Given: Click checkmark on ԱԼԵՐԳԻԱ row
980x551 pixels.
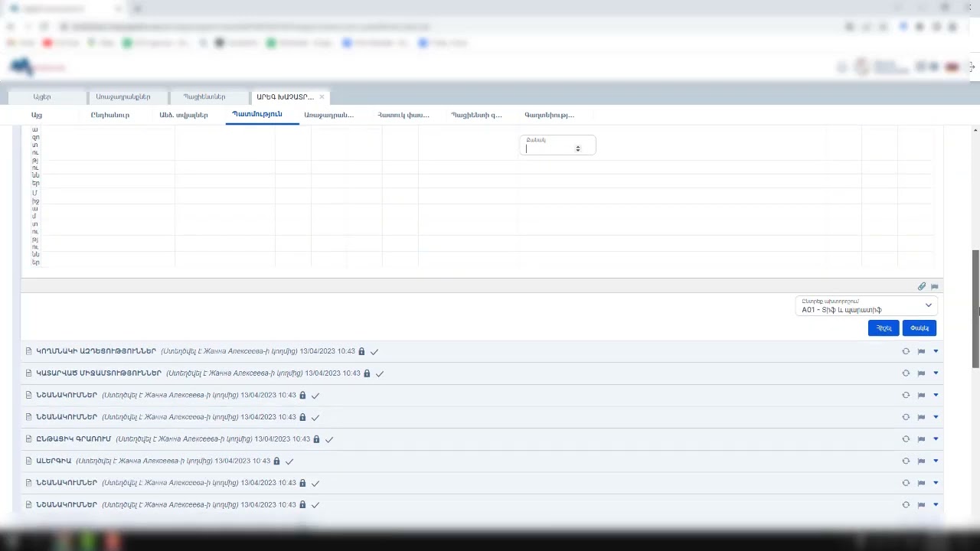Looking at the screenshot, I should (289, 461).
